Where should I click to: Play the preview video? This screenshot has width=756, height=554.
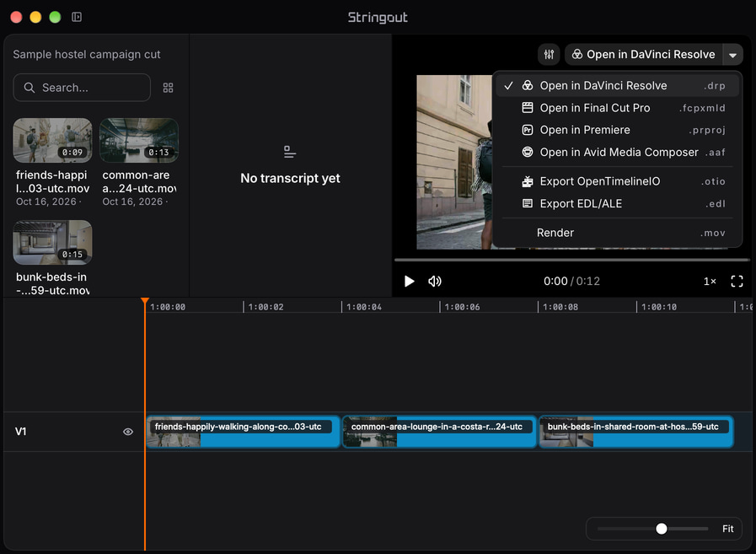click(x=409, y=282)
